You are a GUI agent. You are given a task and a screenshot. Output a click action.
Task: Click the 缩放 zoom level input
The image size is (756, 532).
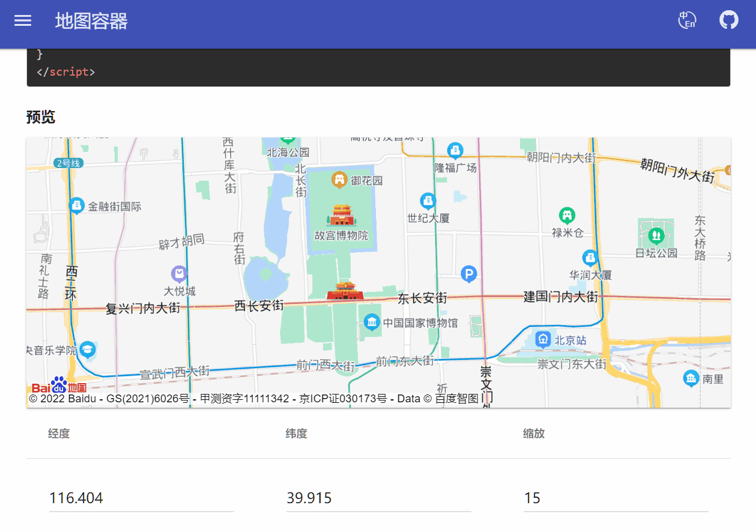tap(615, 498)
